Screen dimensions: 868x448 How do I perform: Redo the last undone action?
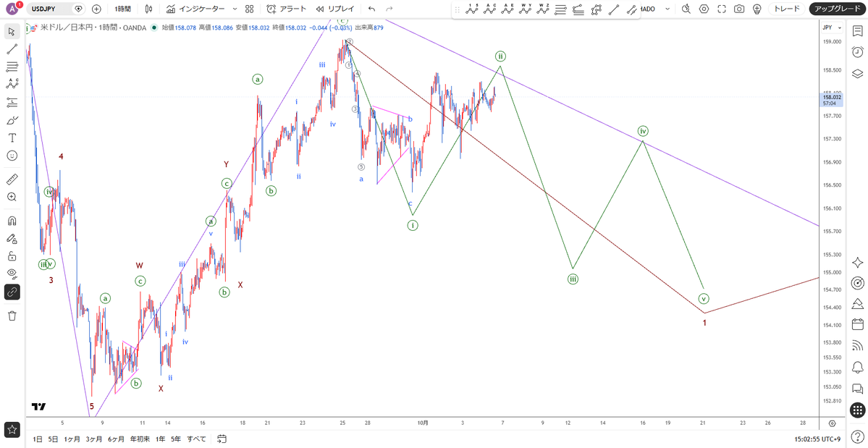389,9
